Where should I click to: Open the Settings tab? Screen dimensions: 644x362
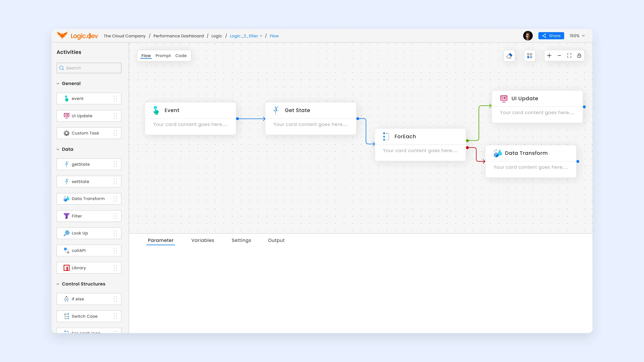coord(241,240)
